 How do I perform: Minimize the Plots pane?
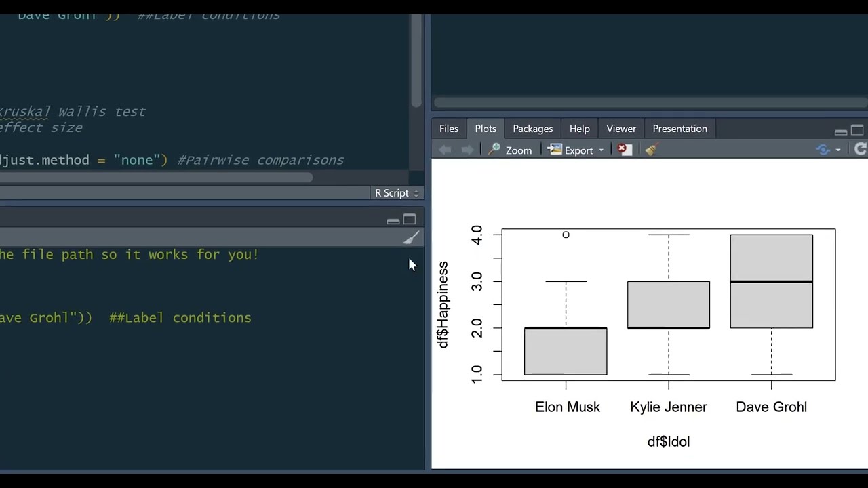(841, 131)
